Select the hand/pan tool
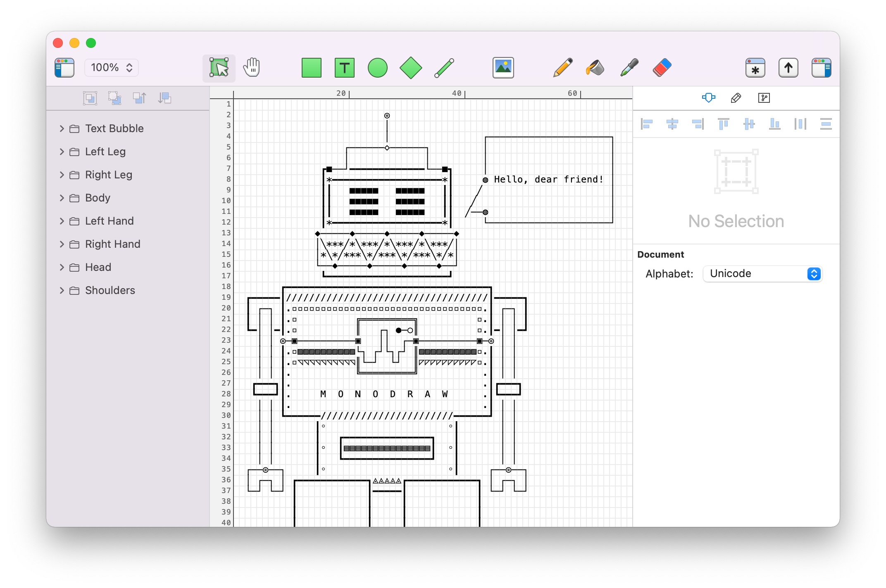The image size is (886, 588). (252, 68)
